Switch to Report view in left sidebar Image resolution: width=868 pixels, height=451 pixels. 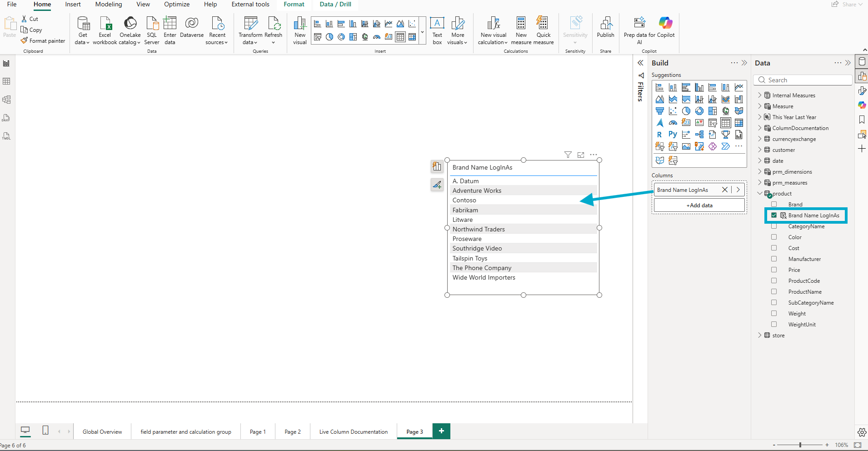(x=6, y=63)
